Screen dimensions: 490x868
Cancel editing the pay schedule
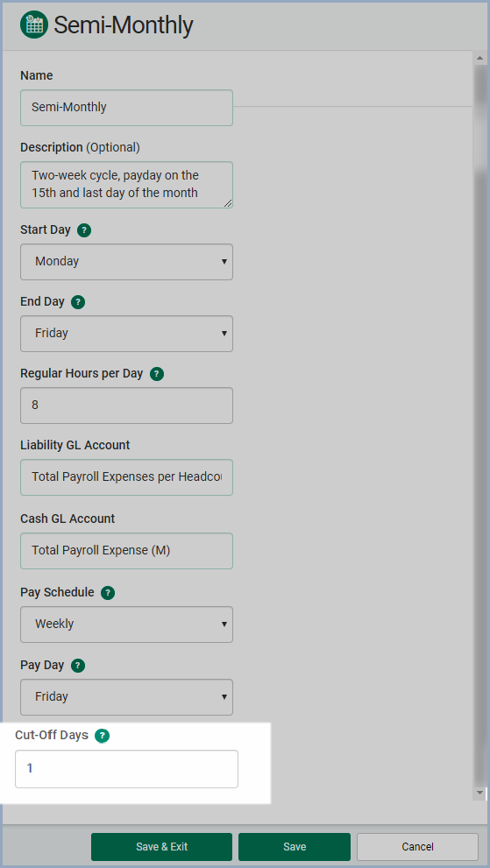coord(417,847)
